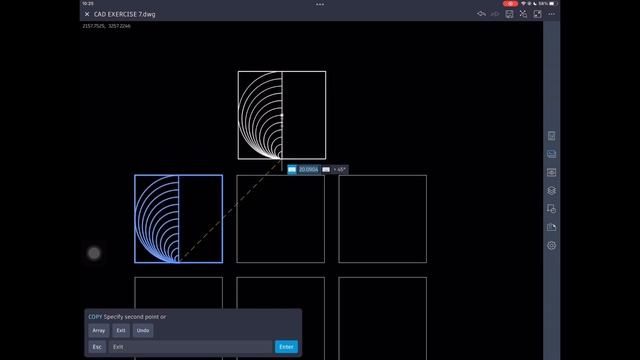The width and height of the screenshot is (640, 360).
Task: Open the views panel eye icon
Action: (551, 172)
